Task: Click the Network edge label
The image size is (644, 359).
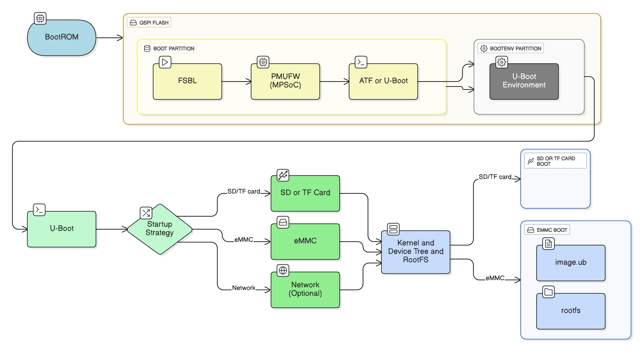Action: tap(243, 288)
